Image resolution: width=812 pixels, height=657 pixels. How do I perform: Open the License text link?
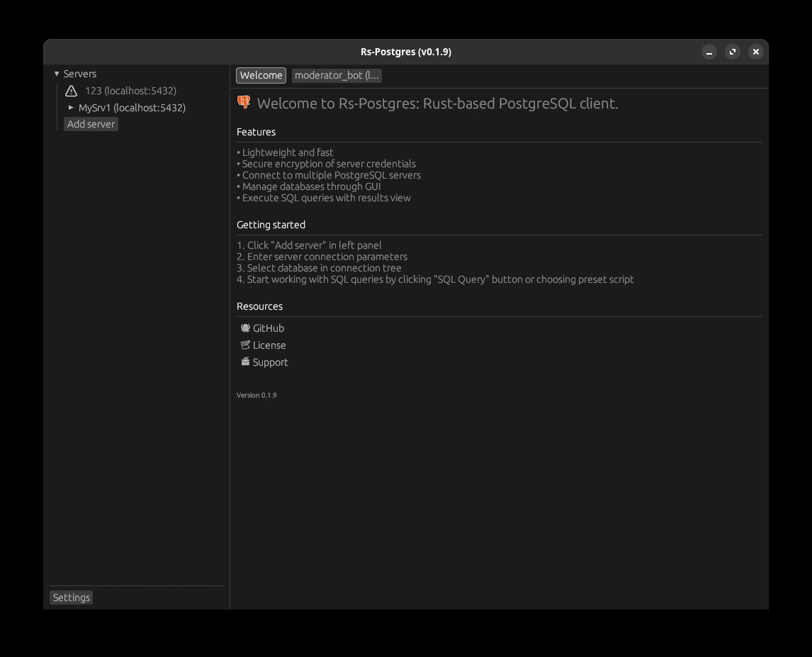click(x=269, y=345)
